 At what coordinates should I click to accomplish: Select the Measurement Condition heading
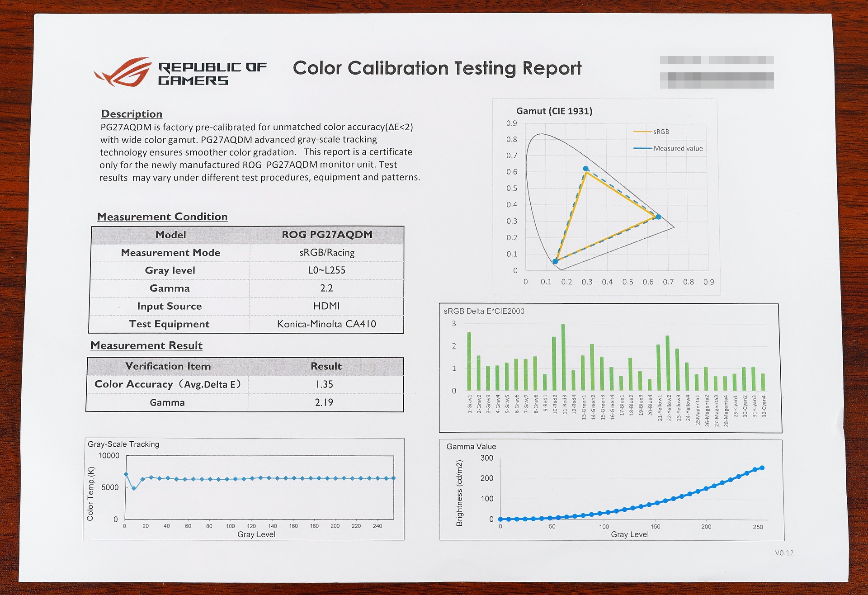pos(162,217)
